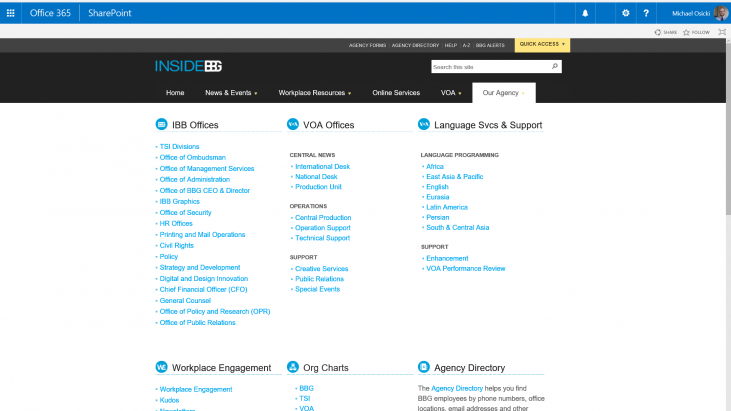731x411 pixels.
Task: Open Office of Public Relations link
Action: click(197, 322)
